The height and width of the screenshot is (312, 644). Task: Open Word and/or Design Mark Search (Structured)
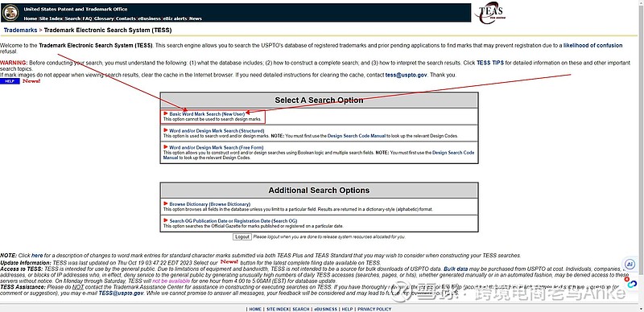tap(217, 130)
